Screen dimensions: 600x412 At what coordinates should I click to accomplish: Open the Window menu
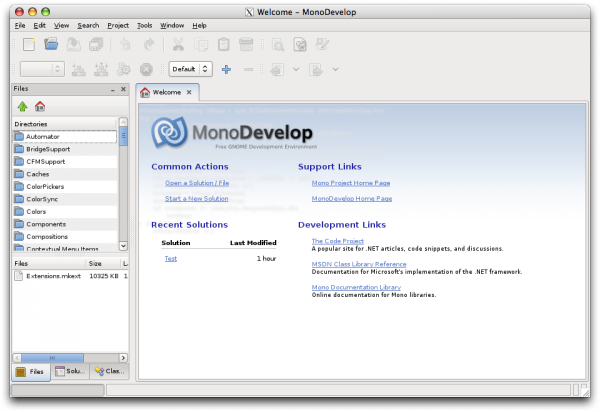pos(172,26)
